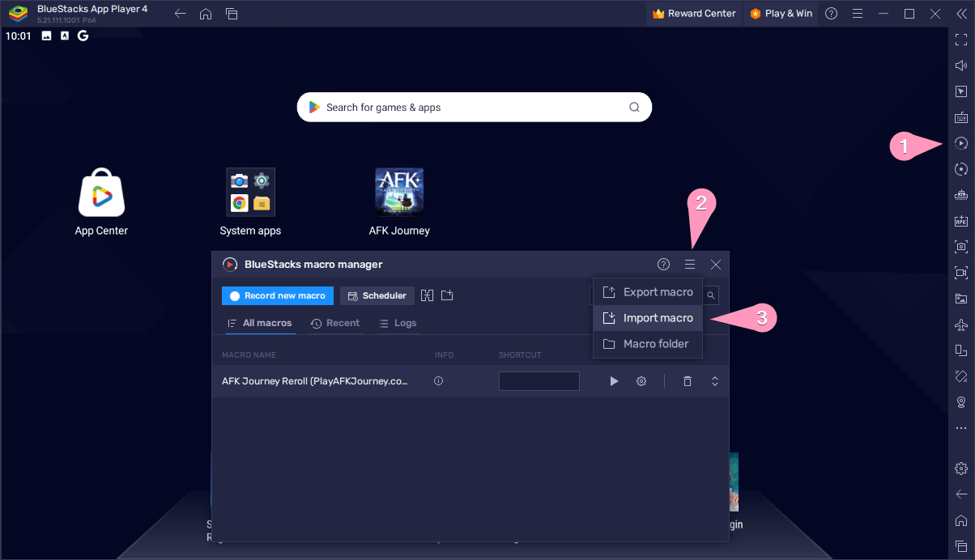Image resolution: width=975 pixels, height=560 pixels.
Task: Open settings gear for AFK Journey macro
Action: tap(641, 381)
